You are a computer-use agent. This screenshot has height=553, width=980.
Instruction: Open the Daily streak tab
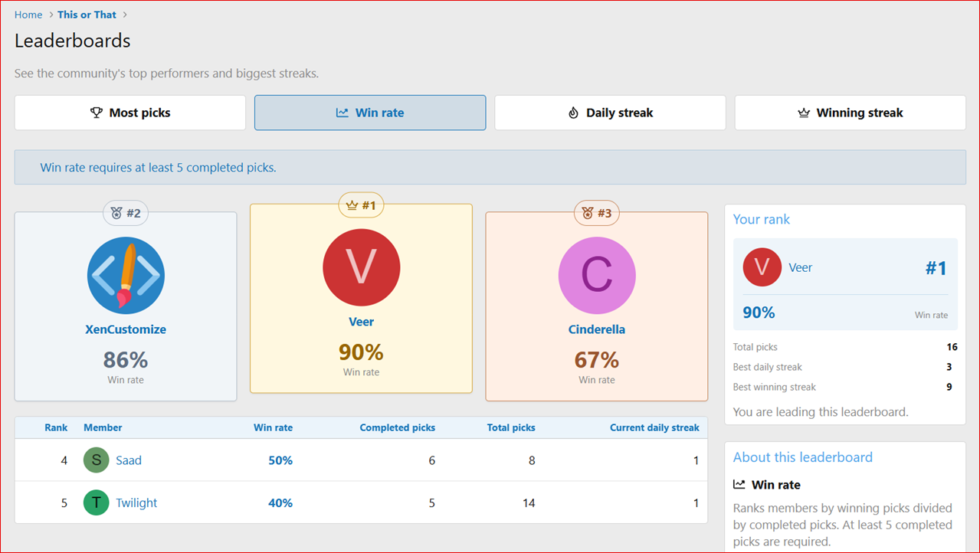pyautogui.click(x=610, y=113)
